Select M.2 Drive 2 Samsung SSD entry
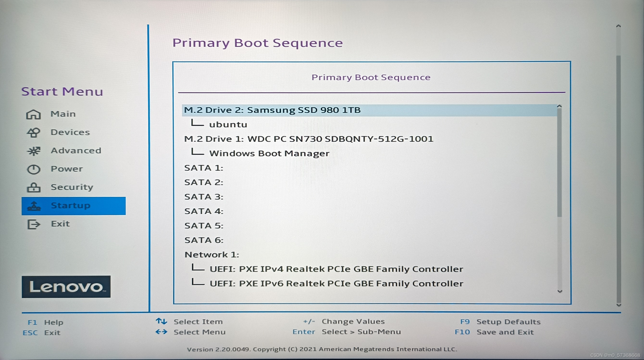Viewport: 644px width, 360px height. click(272, 110)
